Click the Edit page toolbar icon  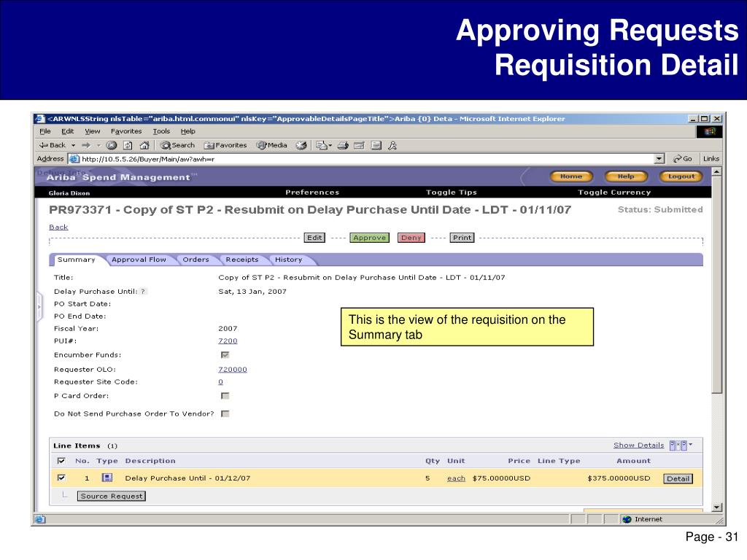(x=359, y=145)
